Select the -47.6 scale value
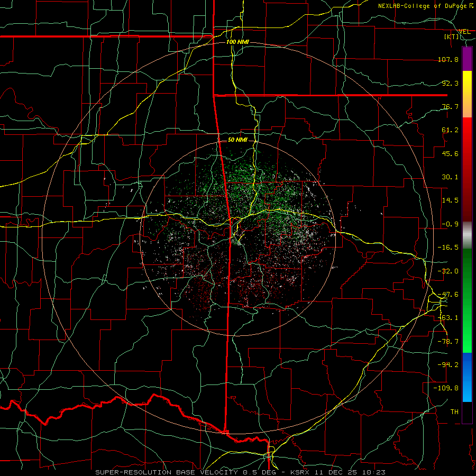 (448, 295)
